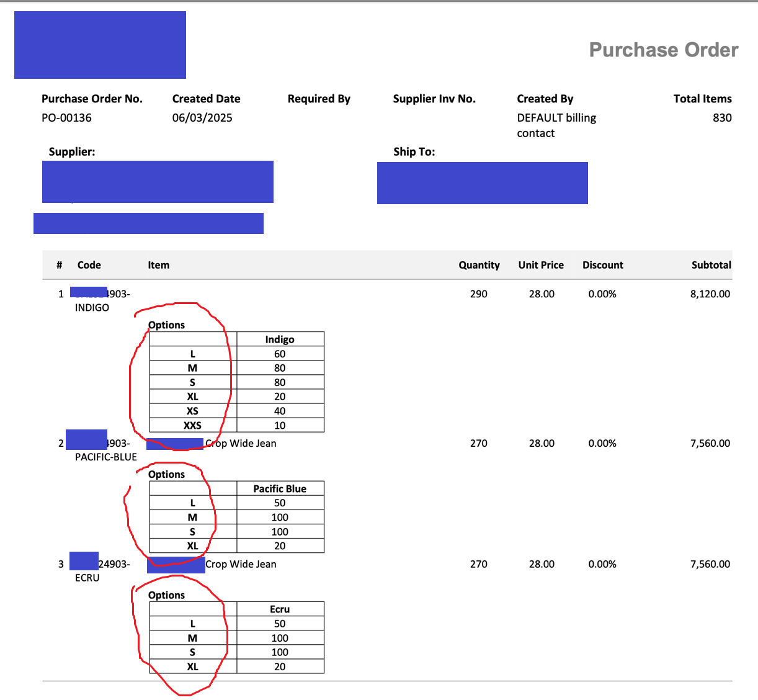Select purchase order number PO-00136
Screen dimensions: 758x700
66,118
